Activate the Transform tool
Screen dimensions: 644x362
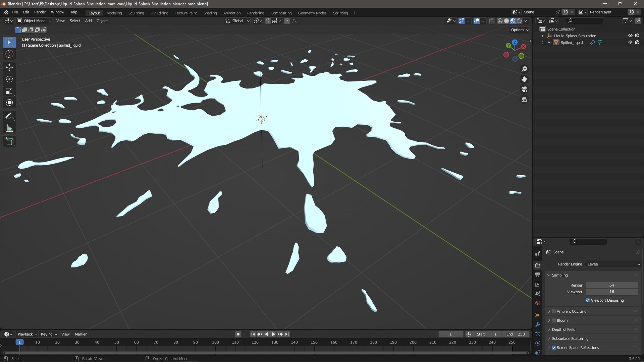pos(9,103)
